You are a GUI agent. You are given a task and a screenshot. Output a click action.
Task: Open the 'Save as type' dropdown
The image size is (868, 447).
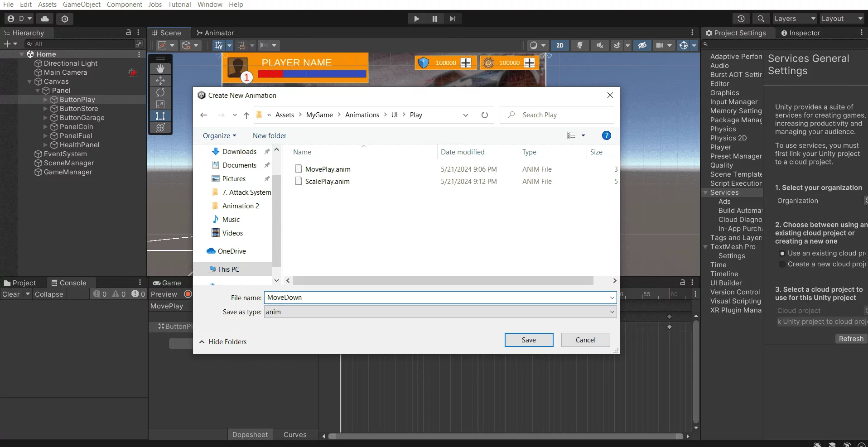611,312
